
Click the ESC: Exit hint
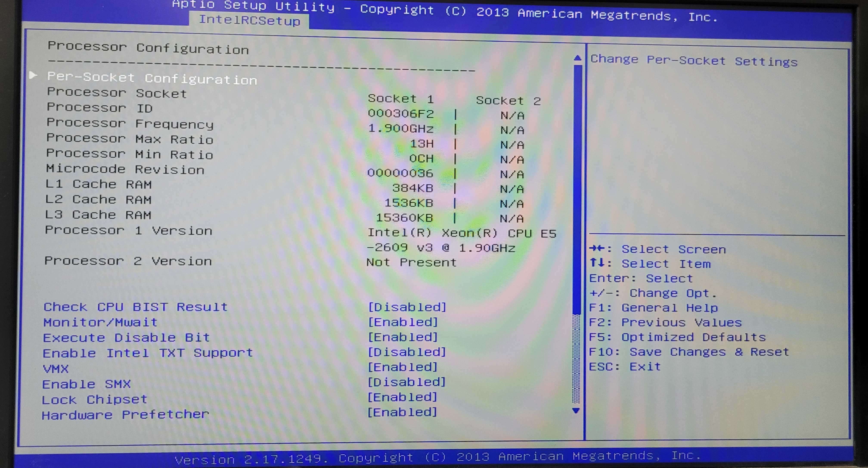625,366
